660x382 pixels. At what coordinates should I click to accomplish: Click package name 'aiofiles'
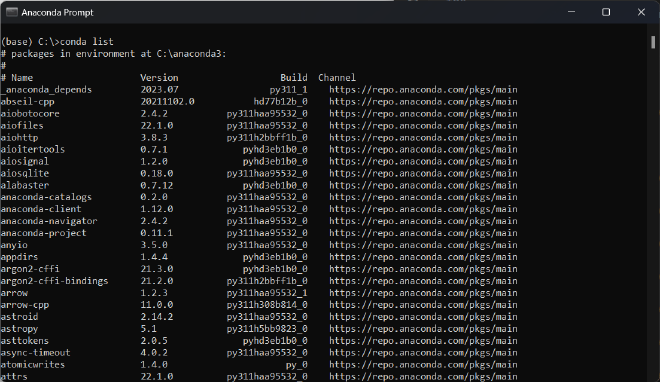(x=22, y=125)
